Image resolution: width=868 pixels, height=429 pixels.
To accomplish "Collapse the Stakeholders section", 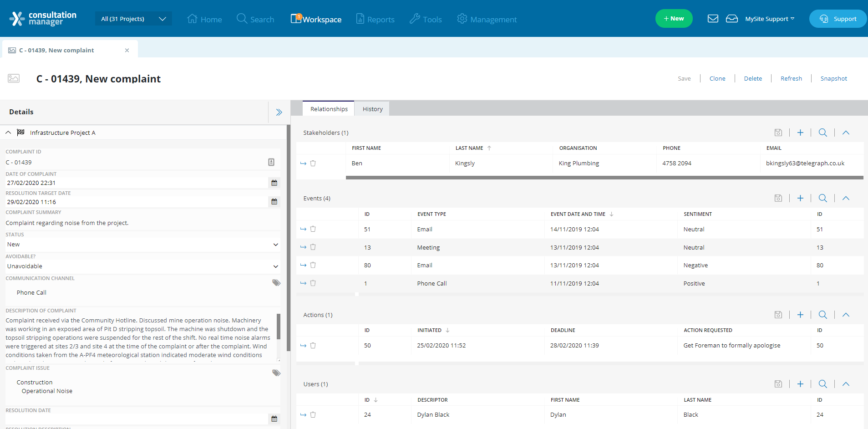I will click(846, 133).
